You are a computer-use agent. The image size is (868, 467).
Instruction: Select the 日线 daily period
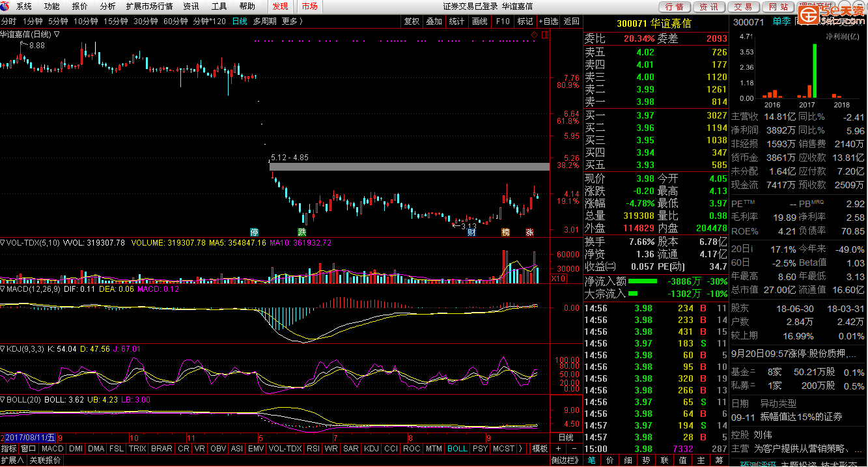click(x=240, y=21)
